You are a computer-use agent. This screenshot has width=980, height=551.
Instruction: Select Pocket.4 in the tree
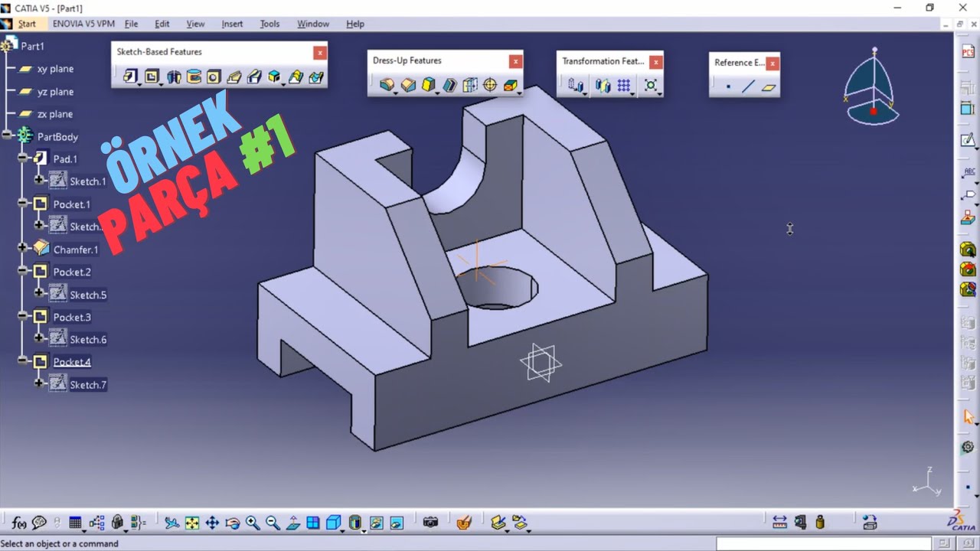point(72,362)
